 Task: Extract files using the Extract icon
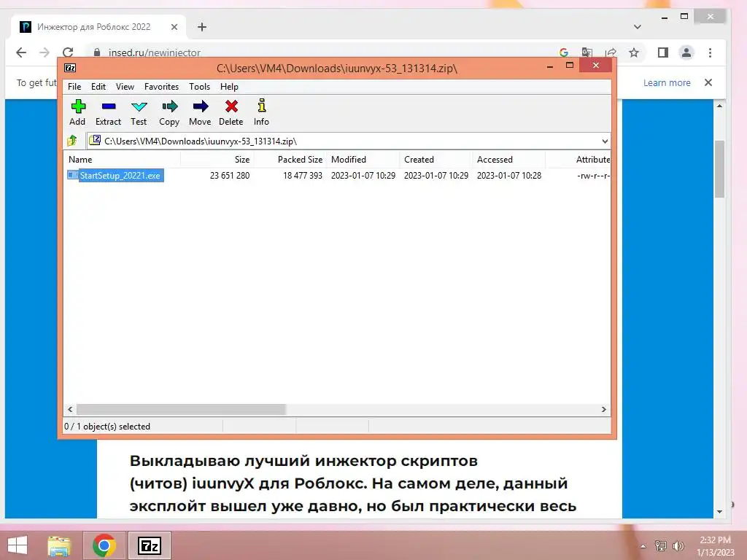(109, 106)
